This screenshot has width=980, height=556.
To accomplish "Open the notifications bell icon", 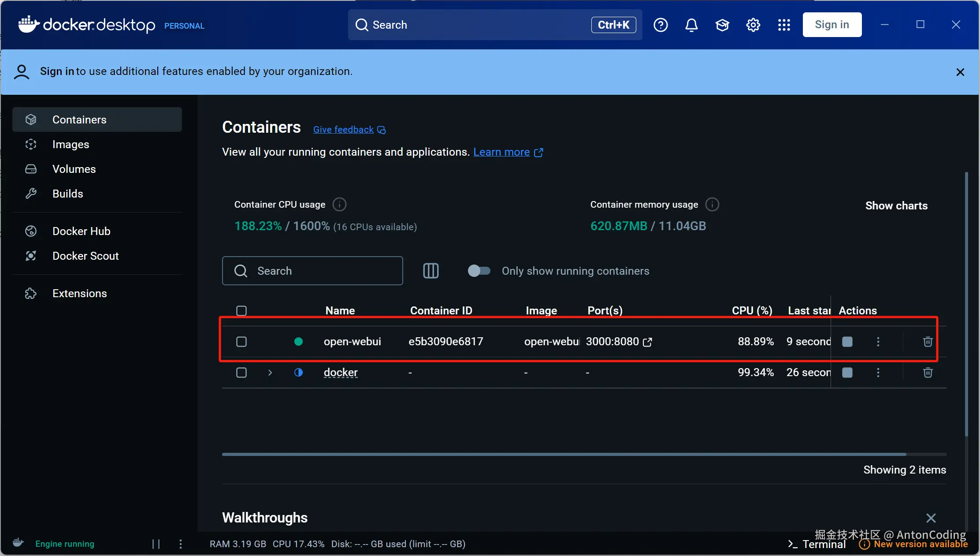I will (x=691, y=25).
